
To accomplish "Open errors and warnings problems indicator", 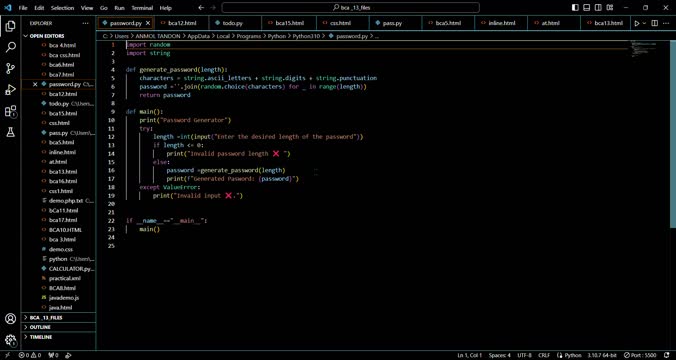I will 30,356.
